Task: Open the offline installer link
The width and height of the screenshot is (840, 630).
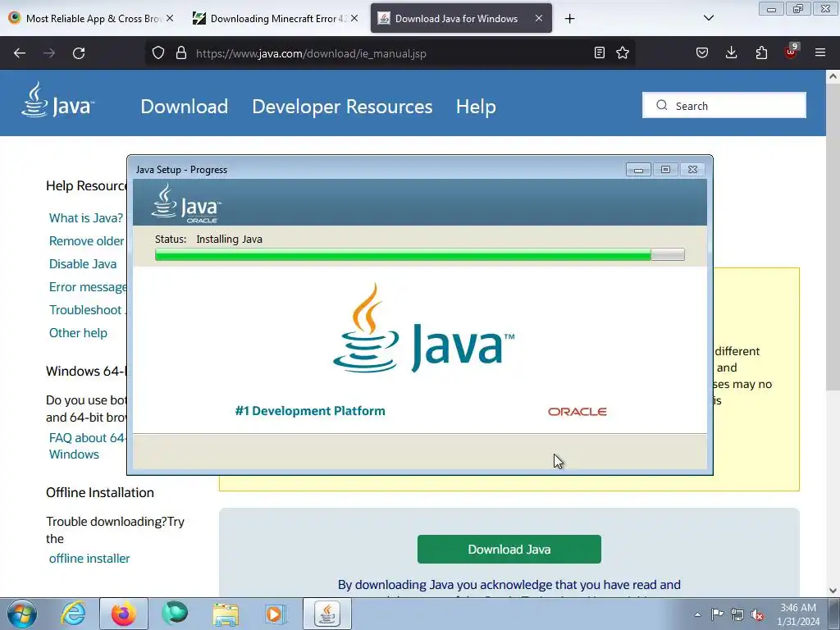Action: [89, 559]
